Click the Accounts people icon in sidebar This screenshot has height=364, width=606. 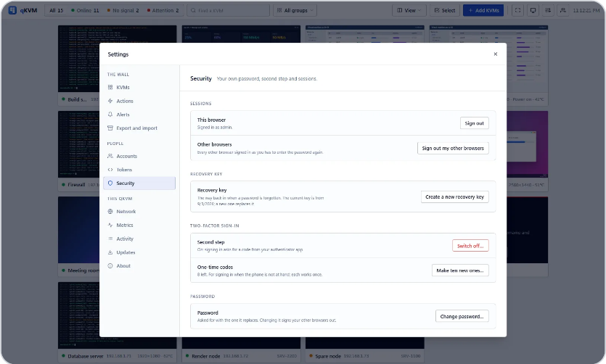[x=110, y=156]
